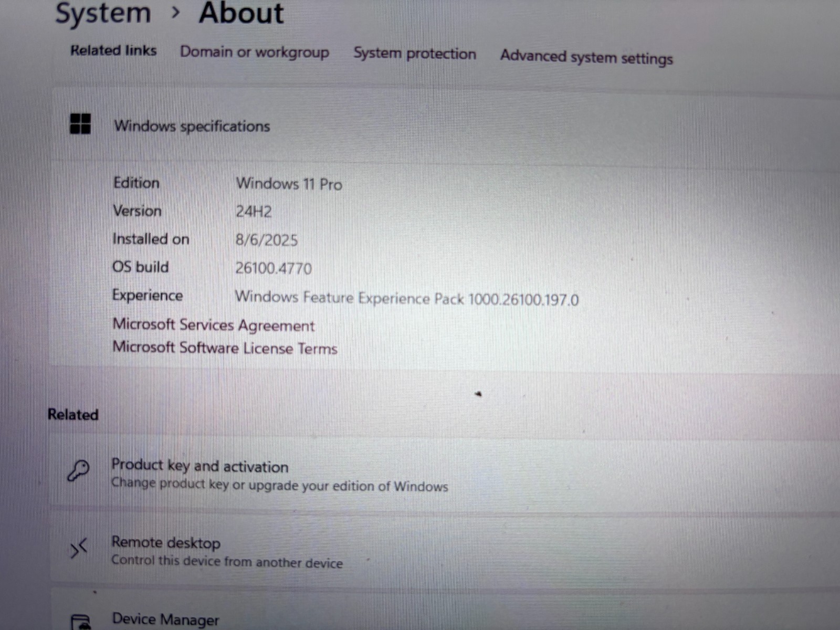
Task: Select 'Change product key or upgrade your edition of Windows' text
Action: tap(280, 485)
